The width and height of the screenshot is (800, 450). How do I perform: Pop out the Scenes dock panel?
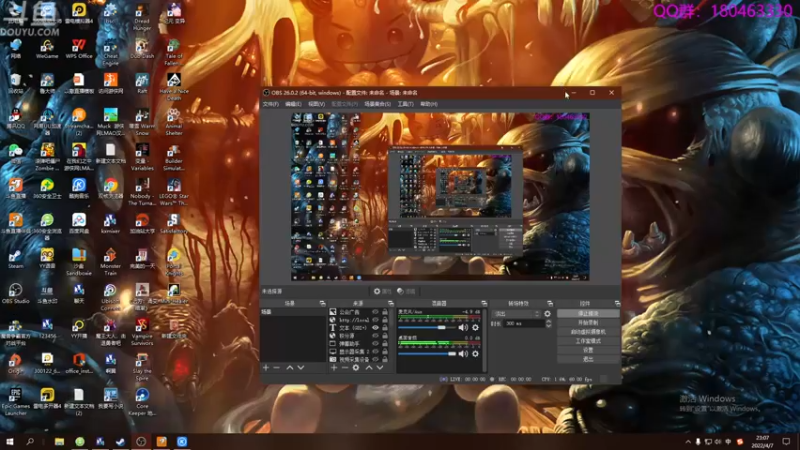click(x=322, y=303)
